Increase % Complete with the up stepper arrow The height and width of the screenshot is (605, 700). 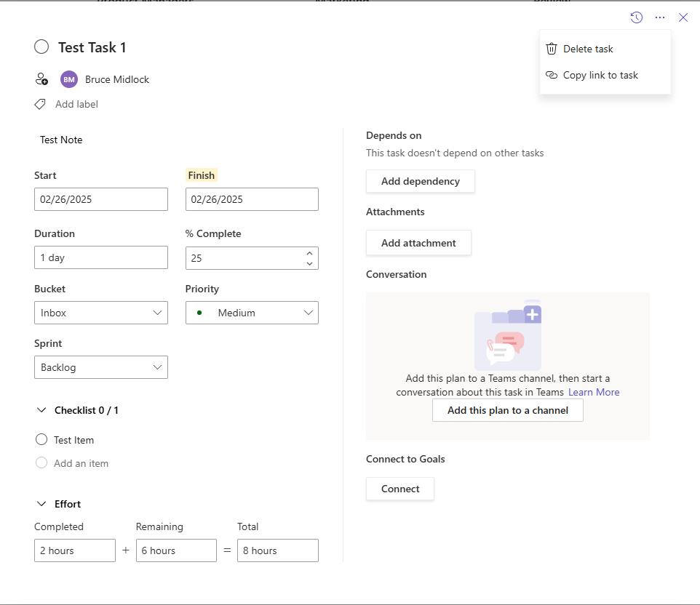tap(309, 252)
